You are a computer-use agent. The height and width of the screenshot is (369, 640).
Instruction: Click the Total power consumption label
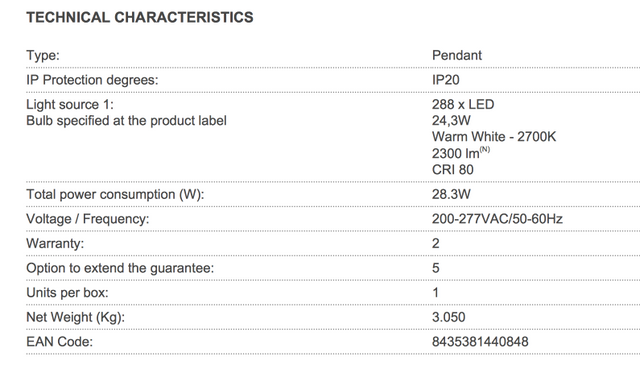tap(115, 194)
